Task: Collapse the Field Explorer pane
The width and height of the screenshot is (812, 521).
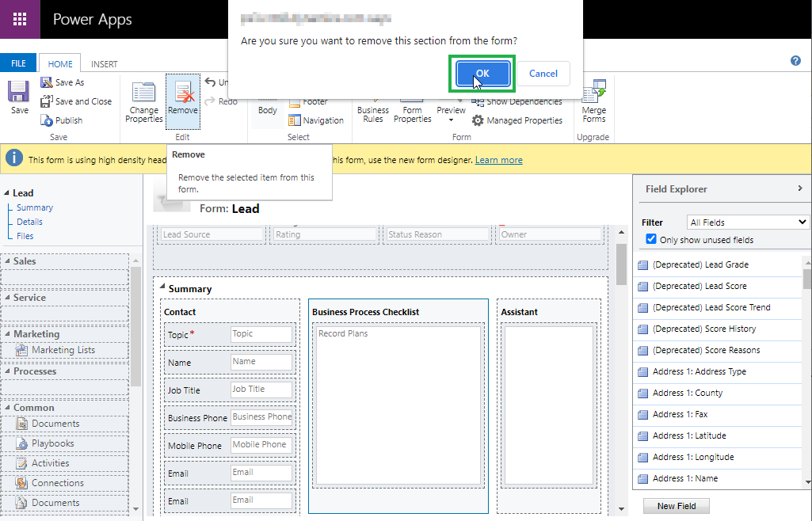Action: coord(800,188)
